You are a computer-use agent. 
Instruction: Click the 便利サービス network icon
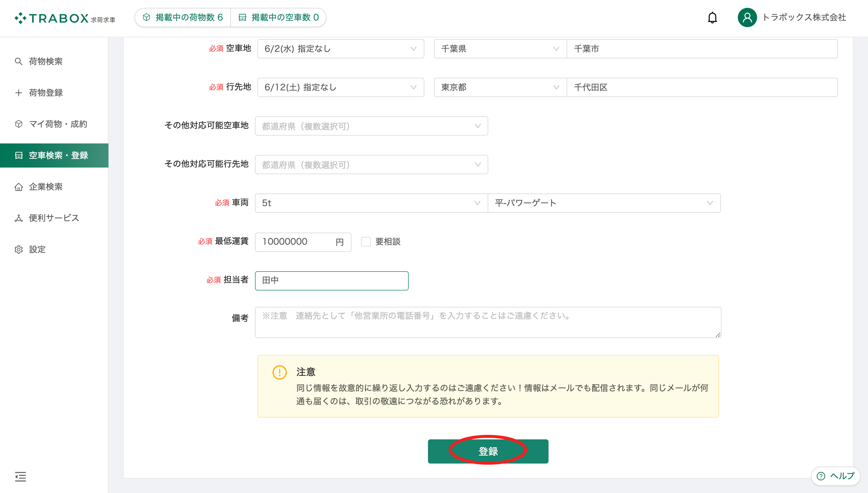pyautogui.click(x=19, y=218)
